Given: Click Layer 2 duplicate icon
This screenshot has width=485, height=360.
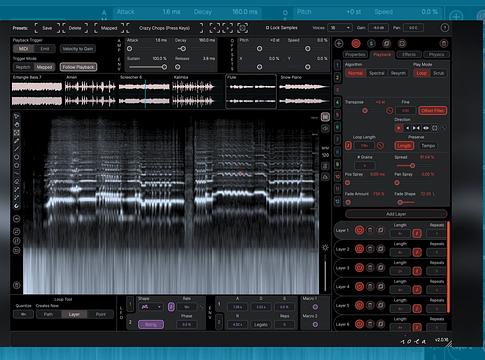Looking at the screenshot, I should click(x=381, y=249).
